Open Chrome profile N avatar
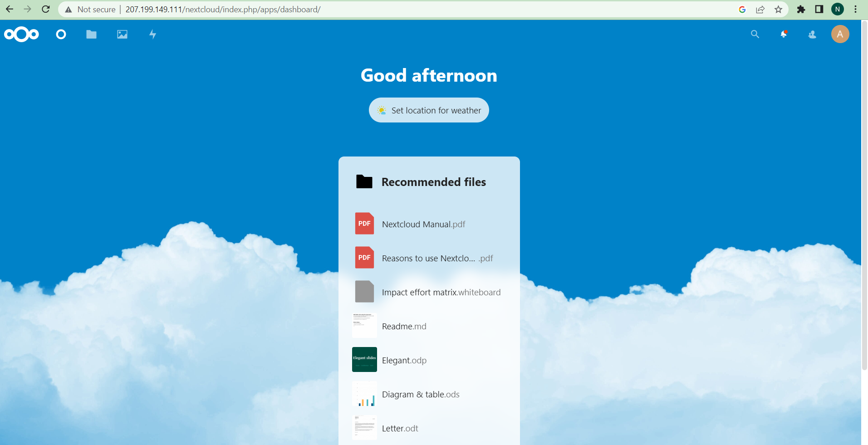 pos(838,9)
